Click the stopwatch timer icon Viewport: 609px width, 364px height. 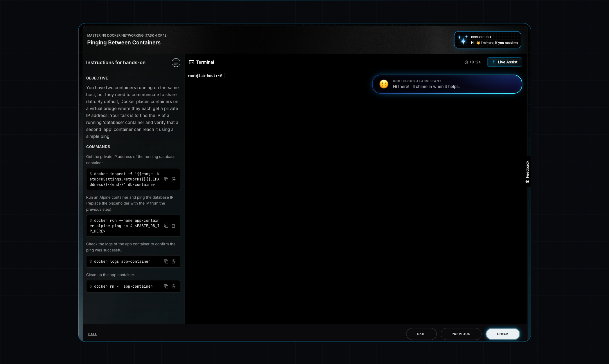click(466, 62)
